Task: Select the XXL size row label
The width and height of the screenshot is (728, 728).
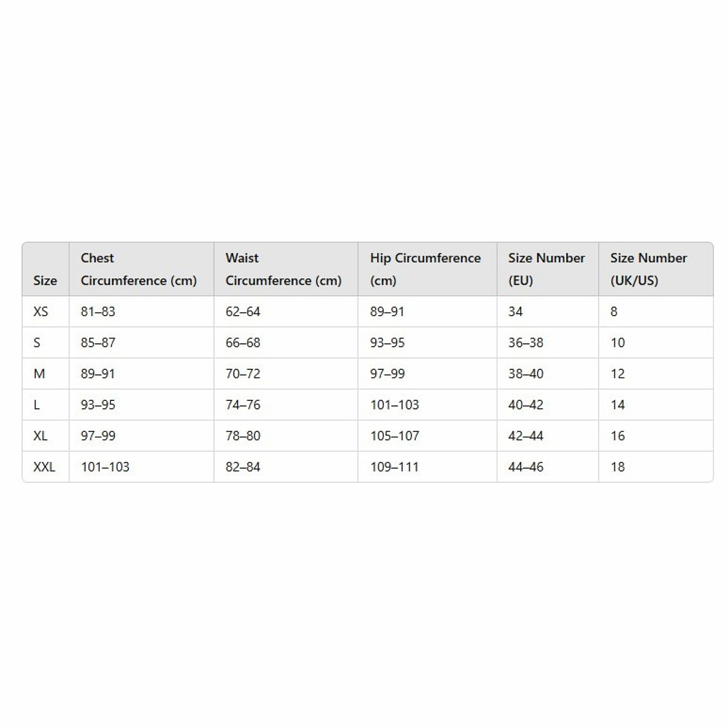Action: click(x=44, y=467)
